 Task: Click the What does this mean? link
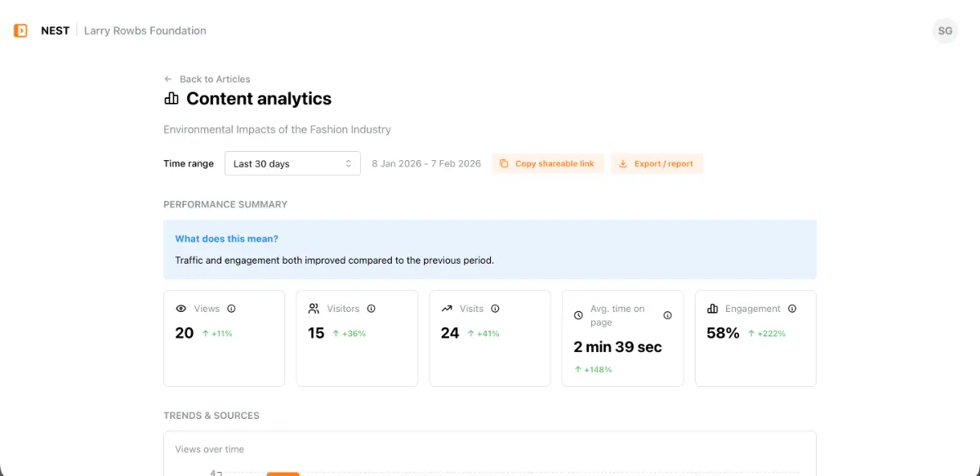[226, 238]
